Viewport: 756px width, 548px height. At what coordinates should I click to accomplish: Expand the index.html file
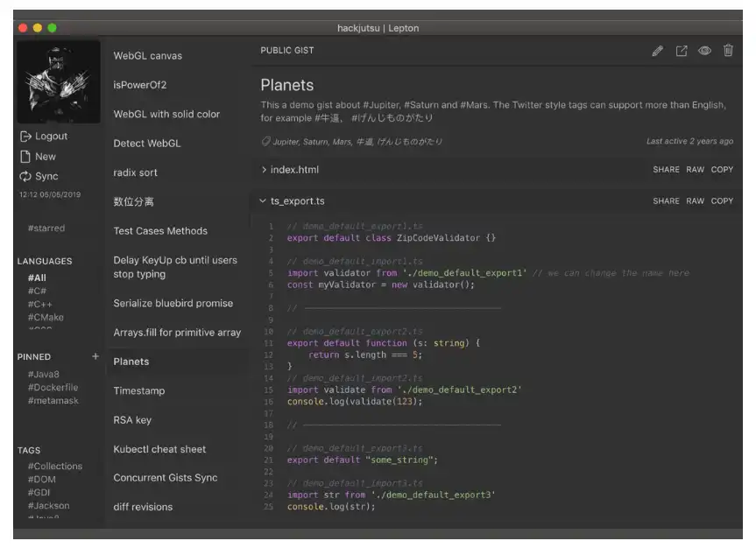point(265,170)
